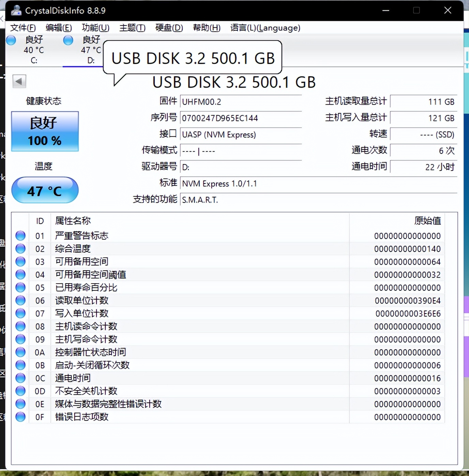Select attribute name 启动-关闭循环次数
The width and height of the screenshot is (469, 476).
click(92, 365)
